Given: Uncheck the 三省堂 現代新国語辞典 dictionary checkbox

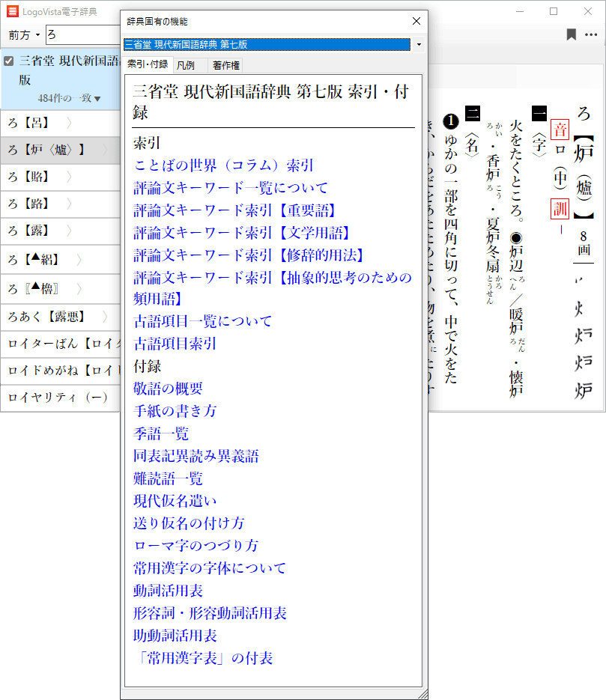Looking at the screenshot, I should click(9, 61).
